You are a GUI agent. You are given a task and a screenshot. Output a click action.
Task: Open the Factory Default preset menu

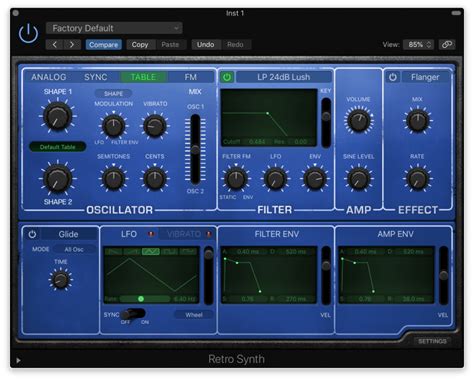114,28
